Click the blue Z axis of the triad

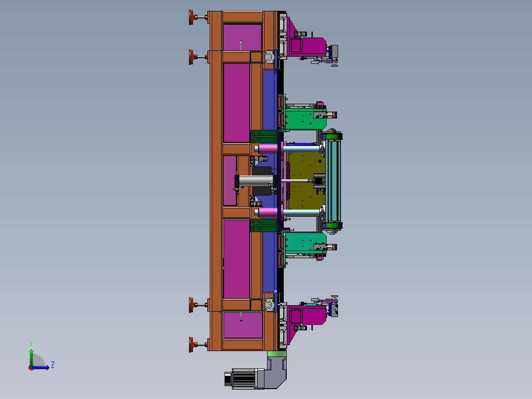(x=40, y=367)
